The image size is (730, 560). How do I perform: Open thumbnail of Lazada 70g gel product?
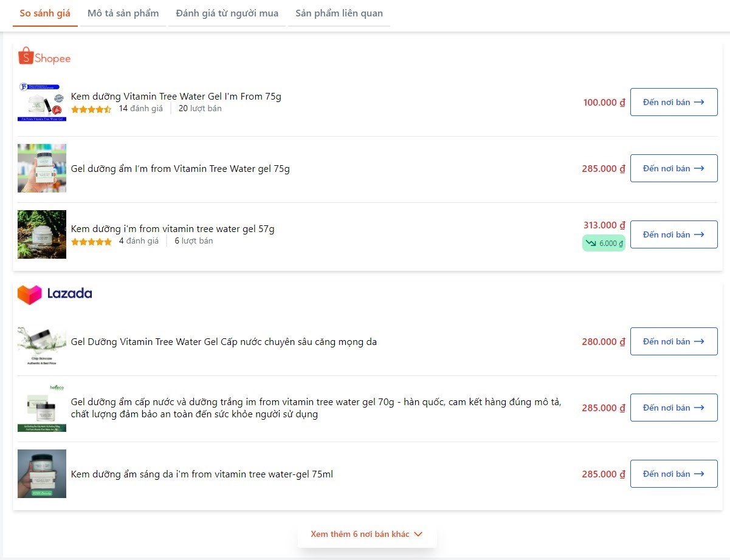[x=42, y=408]
